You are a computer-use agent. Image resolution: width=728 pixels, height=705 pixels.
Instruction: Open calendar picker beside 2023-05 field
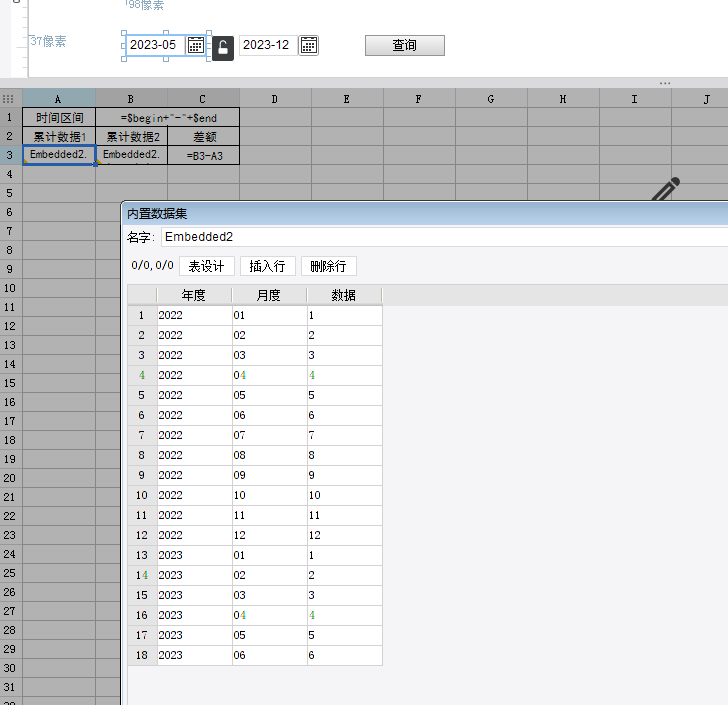pos(195,45)
